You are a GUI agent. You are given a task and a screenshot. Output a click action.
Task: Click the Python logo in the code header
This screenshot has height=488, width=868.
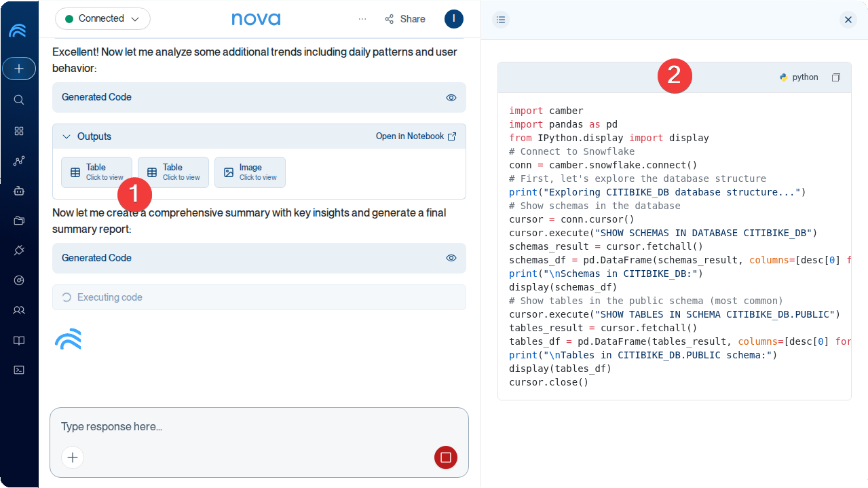point(783,77)
